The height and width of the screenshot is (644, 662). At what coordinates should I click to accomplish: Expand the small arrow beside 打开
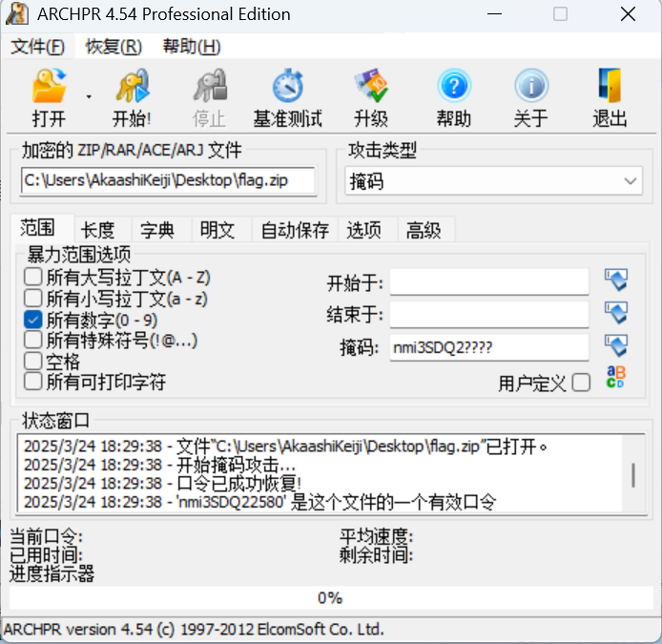pyautogui.click(x=89, y=97)
